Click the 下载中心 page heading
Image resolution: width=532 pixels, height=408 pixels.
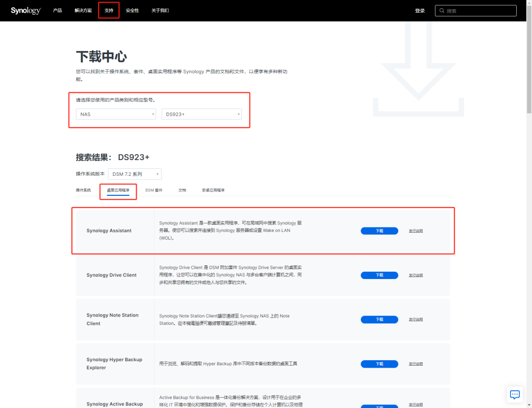101,57
